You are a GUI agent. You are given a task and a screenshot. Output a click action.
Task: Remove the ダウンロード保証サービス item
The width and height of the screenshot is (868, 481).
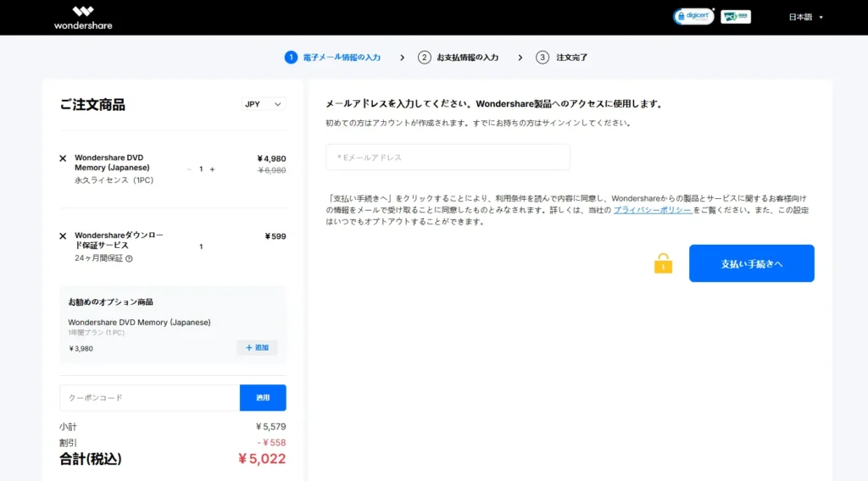pos(63,236)
